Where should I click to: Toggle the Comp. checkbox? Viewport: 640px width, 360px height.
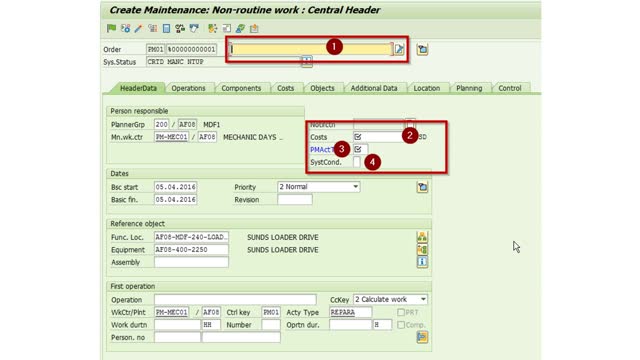(x=401, y=325)
